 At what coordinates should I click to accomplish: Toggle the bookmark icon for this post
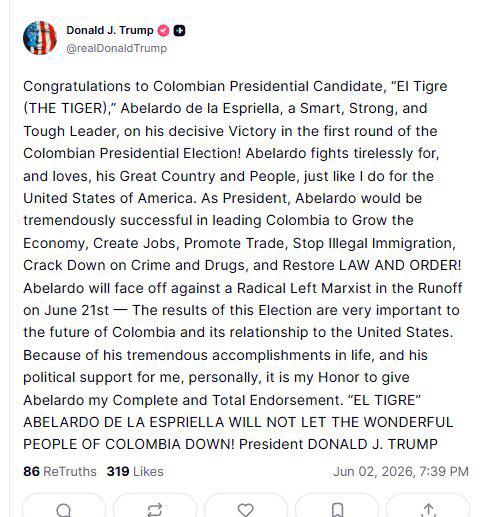pyautogui.click(x=337, y=509)
